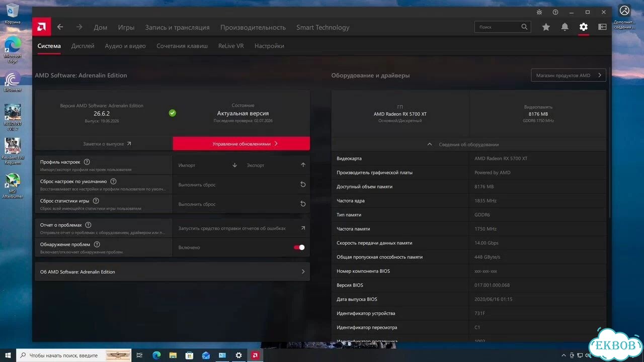Click help icon next to Профиль настроек
The width and height of the screenshot is (644, 362).
87,162
